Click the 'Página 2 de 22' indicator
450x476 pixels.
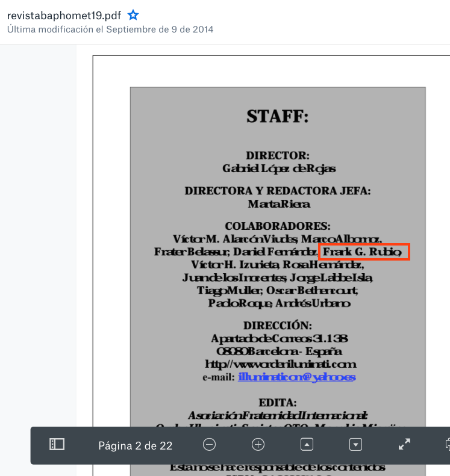tap(136, 446)
